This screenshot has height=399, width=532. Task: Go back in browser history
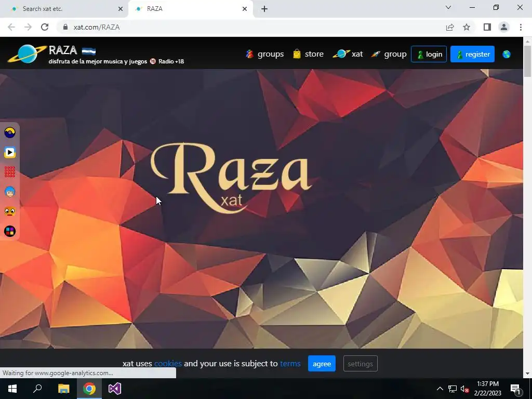pyautogui.click(x=11, y=27)
